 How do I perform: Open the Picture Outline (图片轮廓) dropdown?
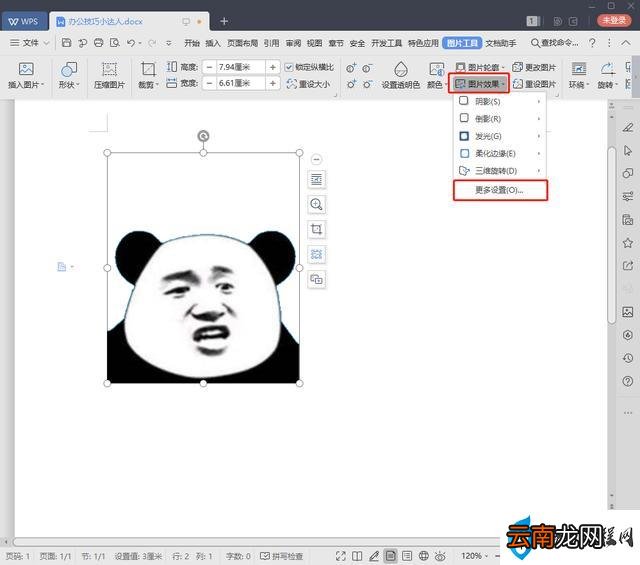tap(480, 67)
